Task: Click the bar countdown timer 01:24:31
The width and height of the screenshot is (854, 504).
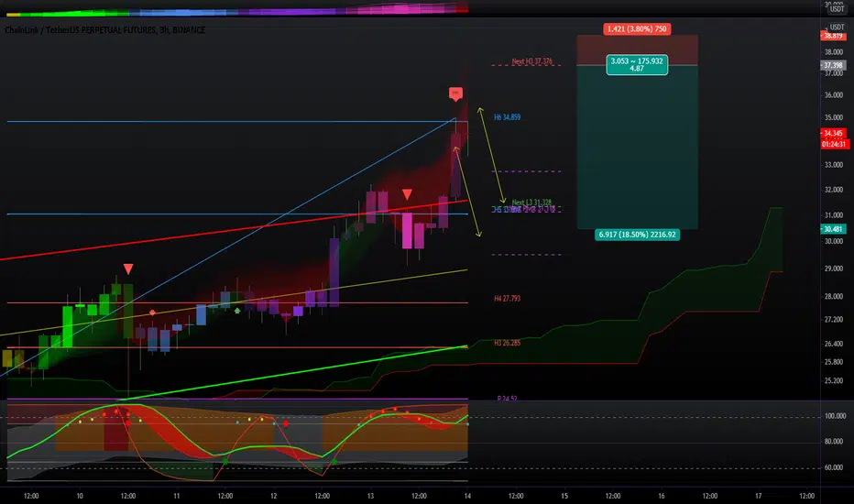Action: pos(835,145)
